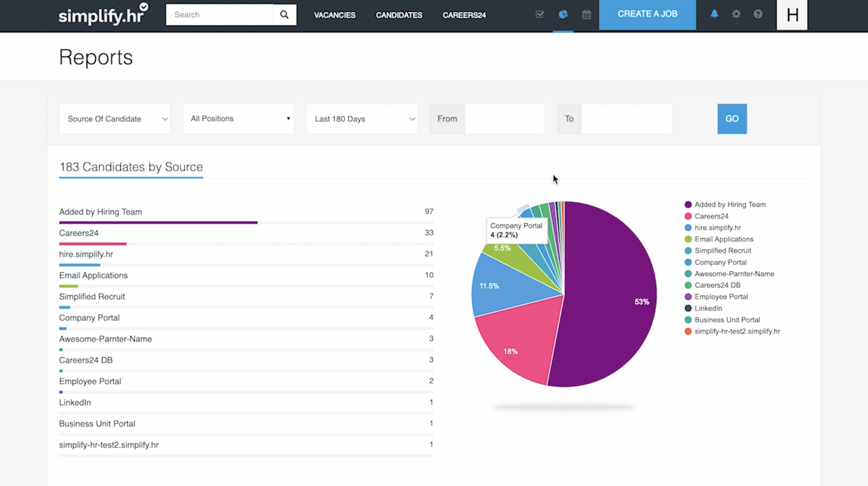Select the Reports pie chart icon

tap(563, 14)
